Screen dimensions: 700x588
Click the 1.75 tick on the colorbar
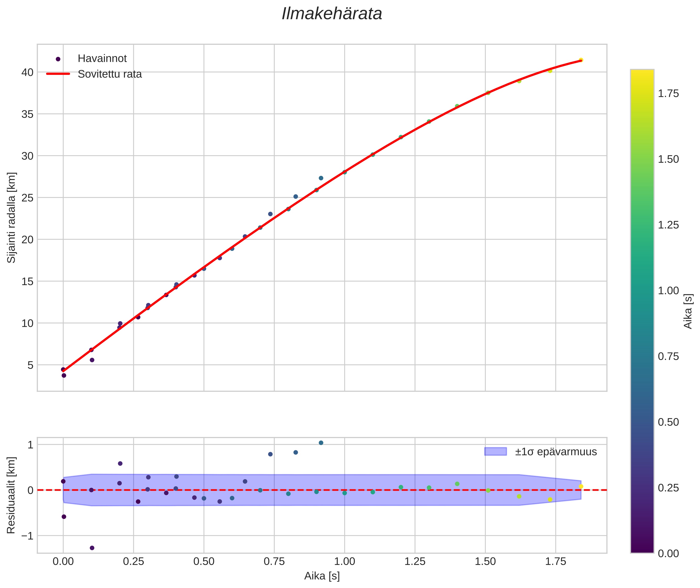[668, 94]
